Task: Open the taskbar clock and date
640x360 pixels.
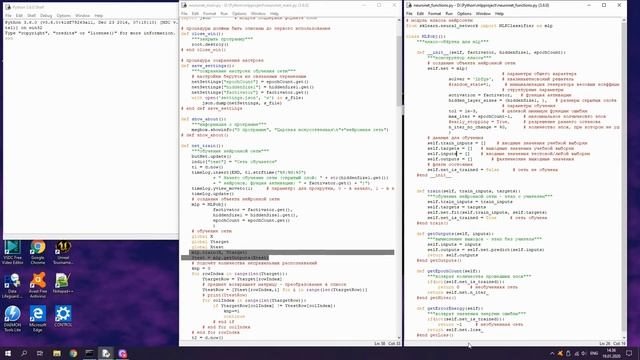Action: pyautogui.click(x=611, y=353)
